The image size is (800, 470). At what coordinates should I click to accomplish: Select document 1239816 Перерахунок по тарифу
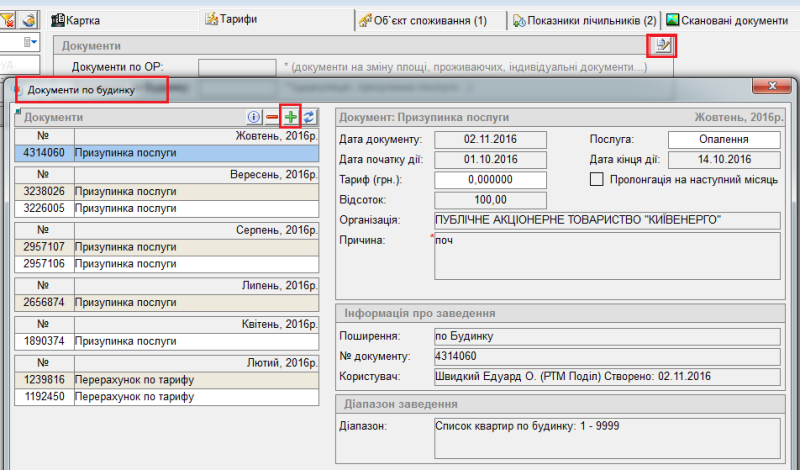tap(166, 381)
